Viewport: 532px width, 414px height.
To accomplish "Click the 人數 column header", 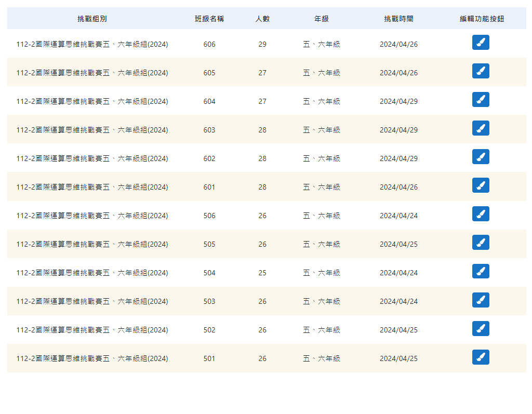I will [262, 19].
